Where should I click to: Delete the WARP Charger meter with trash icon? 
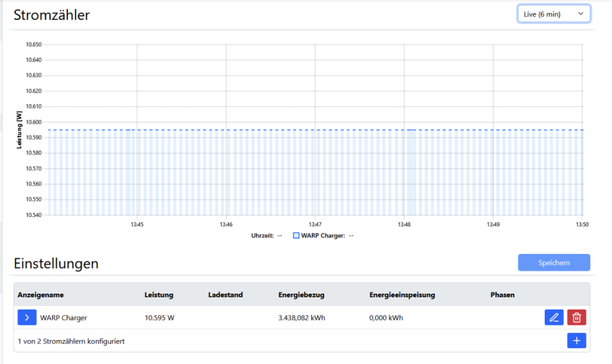[577, 318]
